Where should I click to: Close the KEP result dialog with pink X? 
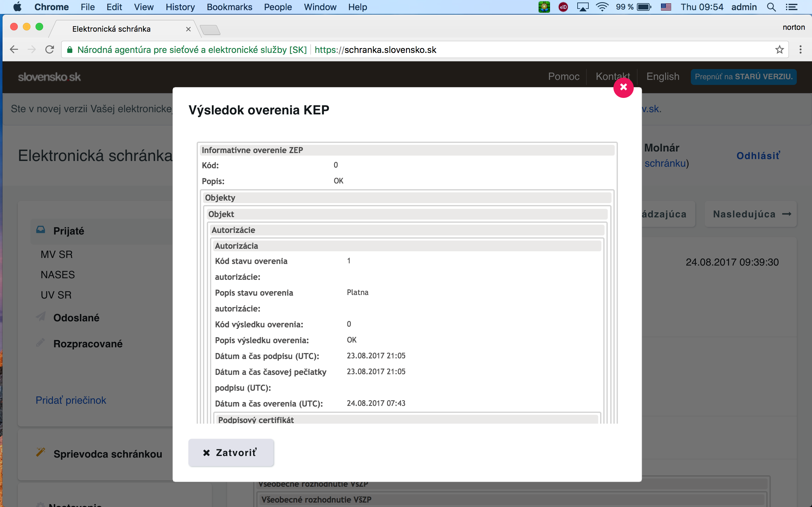tap(623, 87)
